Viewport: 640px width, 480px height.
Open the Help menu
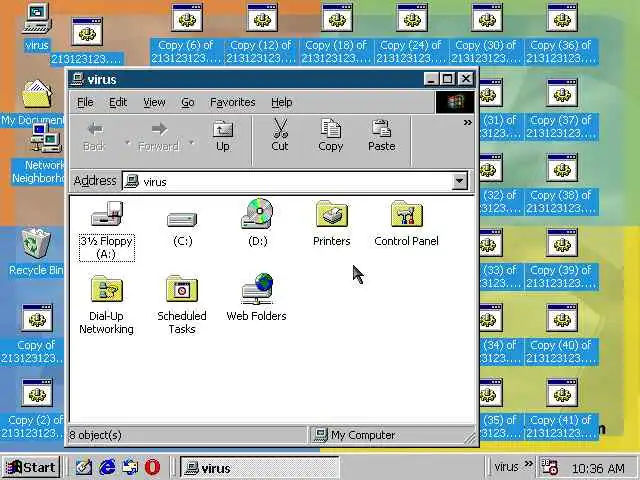282,102
